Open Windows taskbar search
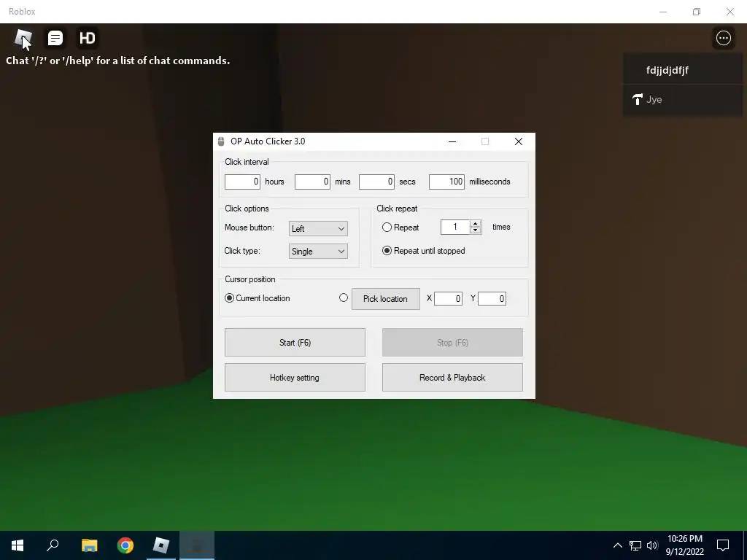Screen dimensions: 747x560 (53, 545)
